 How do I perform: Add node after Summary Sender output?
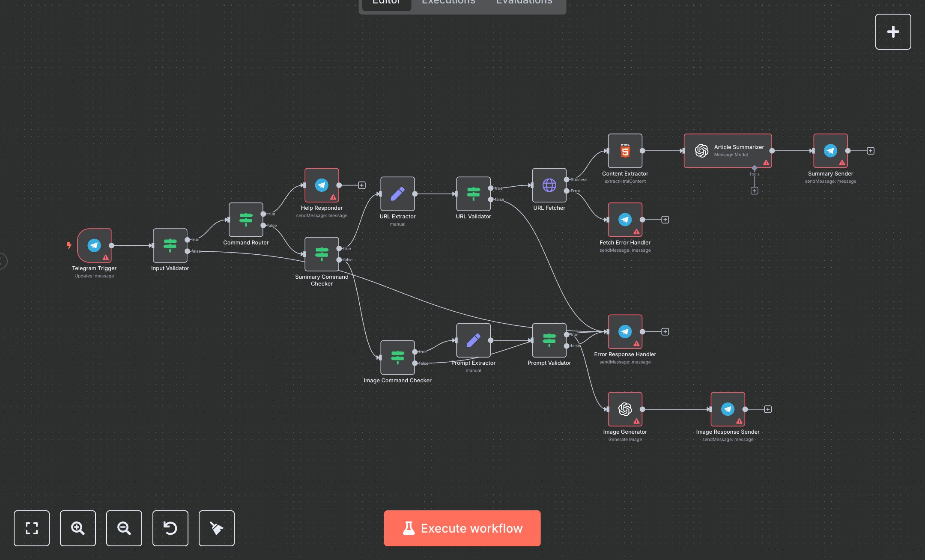pos(871,151)
